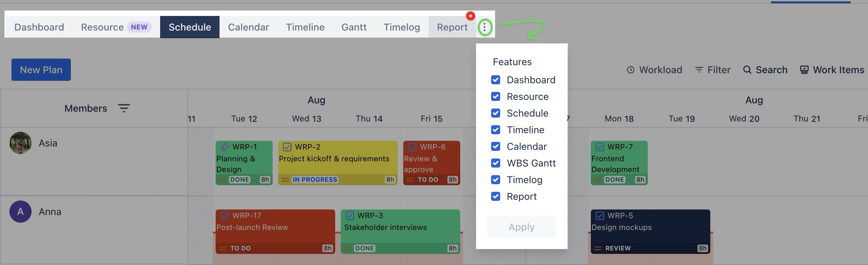This screenshot has height=265, width=868.
Task: Disable the Timelog feature checkbox
Action: click(x=496, y=180)
